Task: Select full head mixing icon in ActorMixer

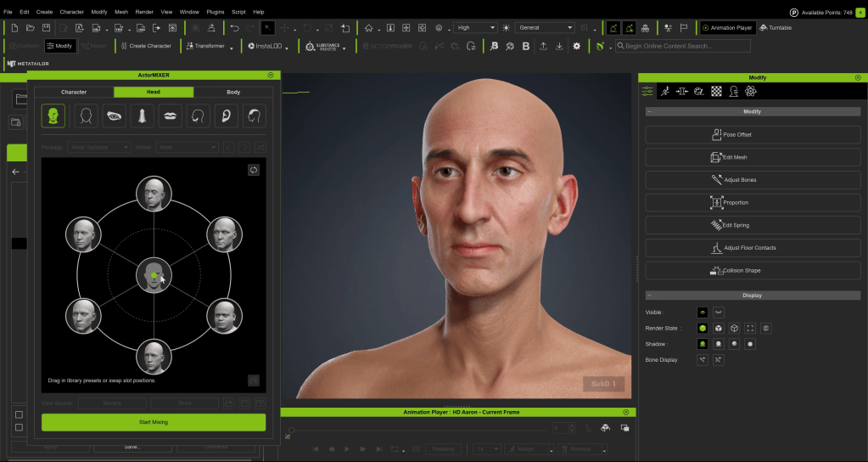Action: [x=53, y=115]
